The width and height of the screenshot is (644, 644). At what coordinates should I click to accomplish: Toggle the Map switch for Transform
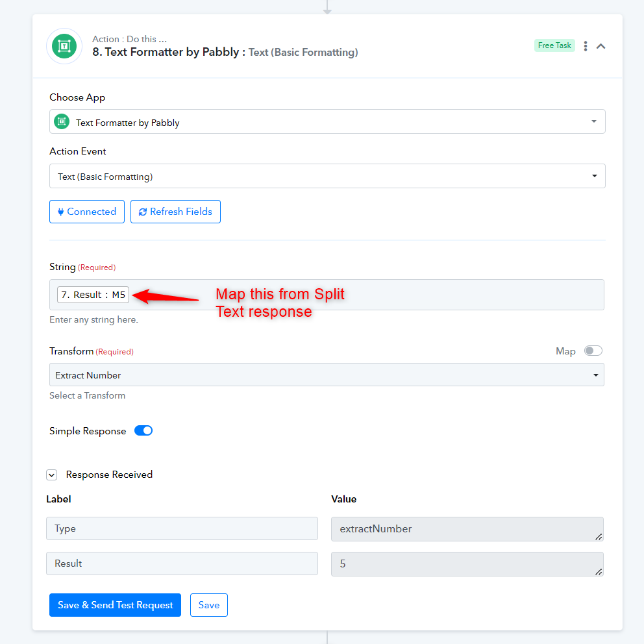(593, 351)
